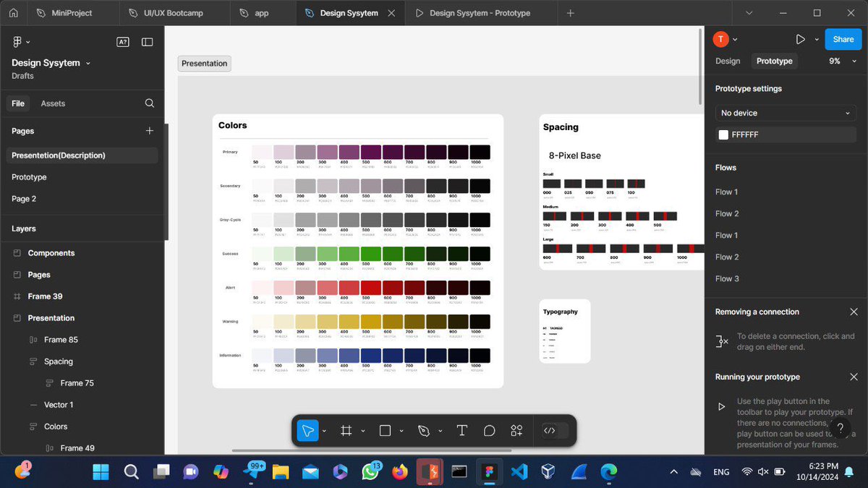Click the Presentation frame label on canvas
Image resolution: width=868 pixels, height=488 pixels.
coord(204,64)
